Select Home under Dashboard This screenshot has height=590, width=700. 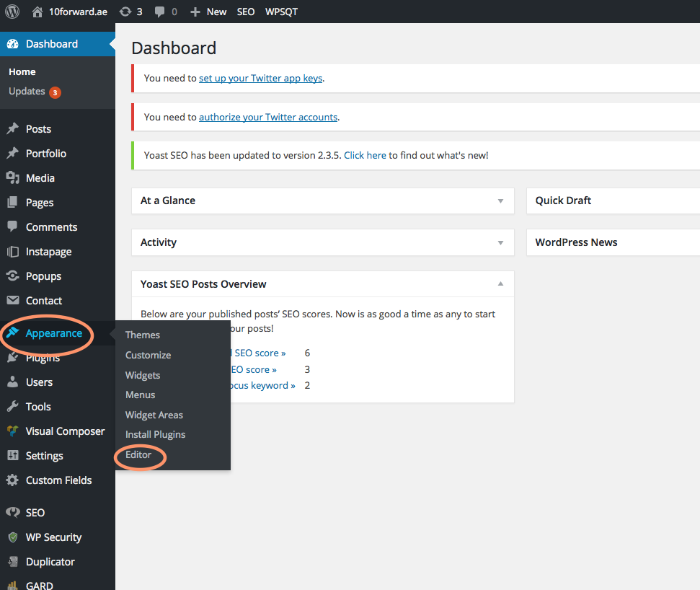(x=22, y=71)
